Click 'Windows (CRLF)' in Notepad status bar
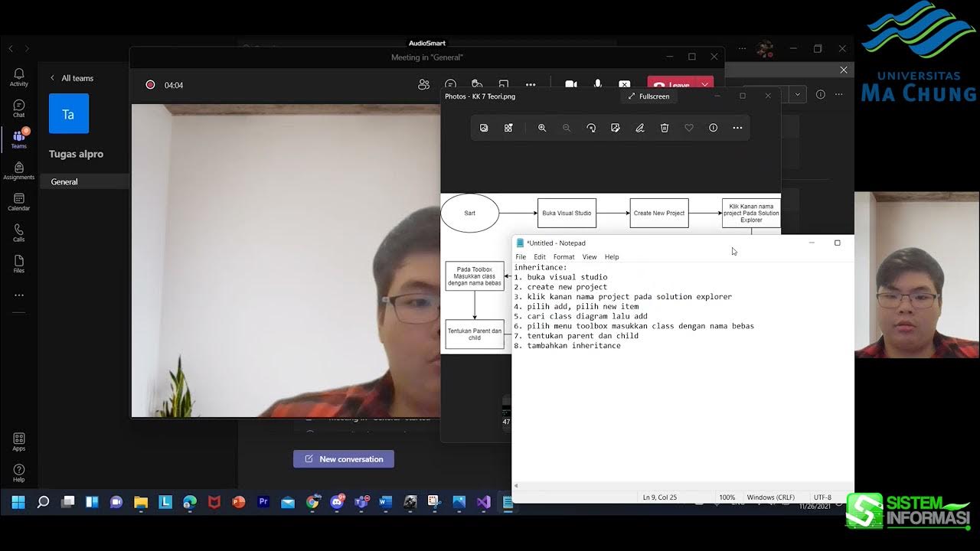 coord(771,497)
